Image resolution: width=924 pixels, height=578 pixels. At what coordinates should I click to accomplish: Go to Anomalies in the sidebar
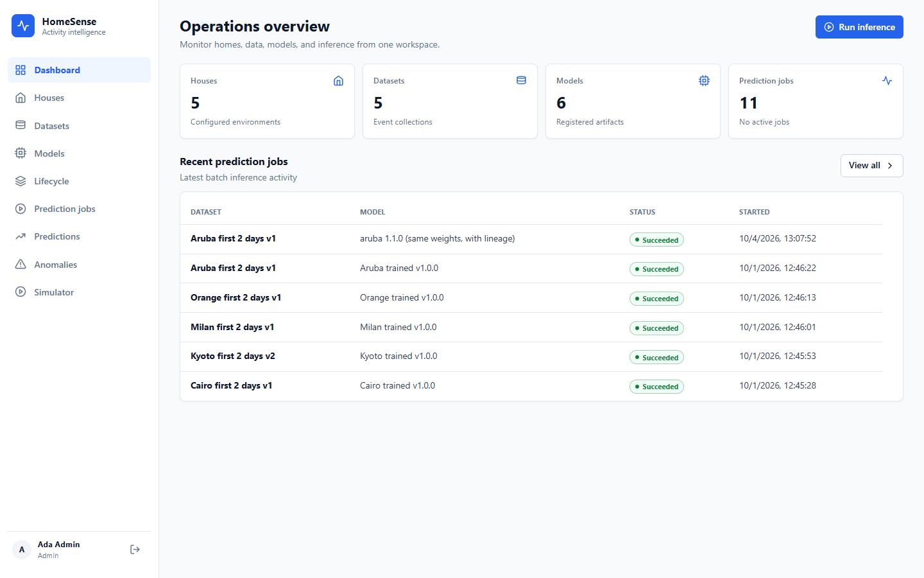[79, 265]
